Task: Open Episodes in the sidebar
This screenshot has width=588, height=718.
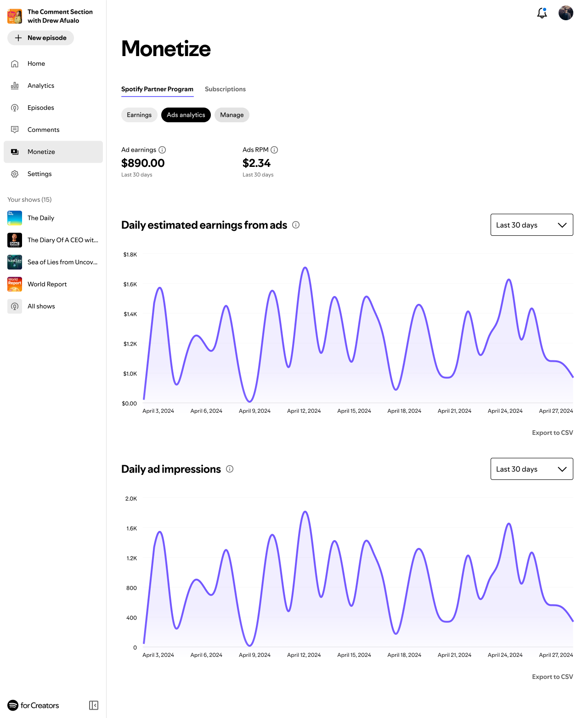Action: [x=53, y=108]
